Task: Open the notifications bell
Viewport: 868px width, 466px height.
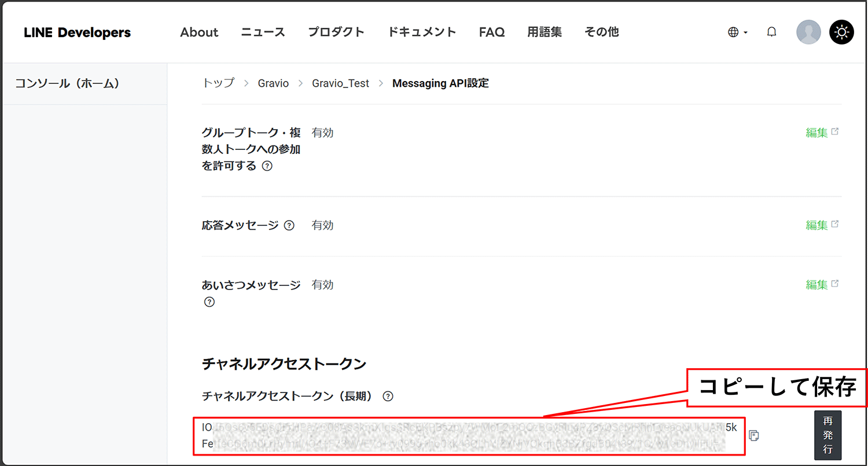Action: [x=771, y=32]
